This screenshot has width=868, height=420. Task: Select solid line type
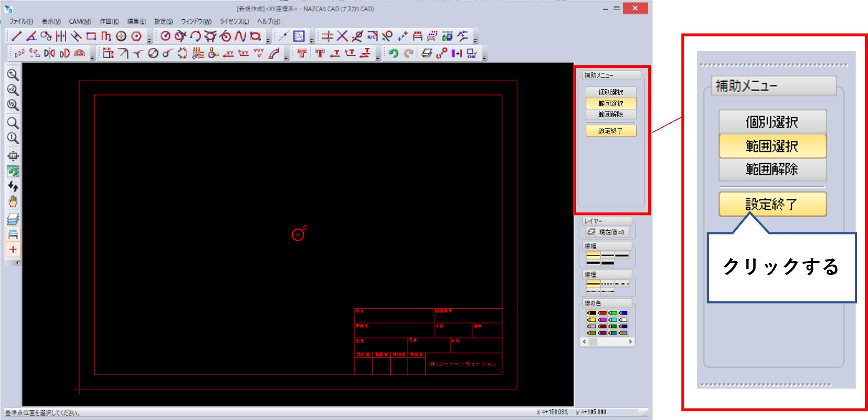click(593, 284)
